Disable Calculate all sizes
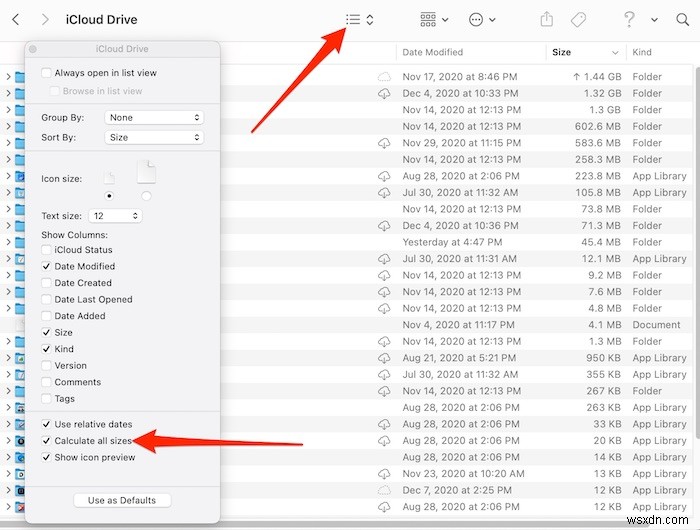This screenshot has height=530, width=700. [46, 441]
